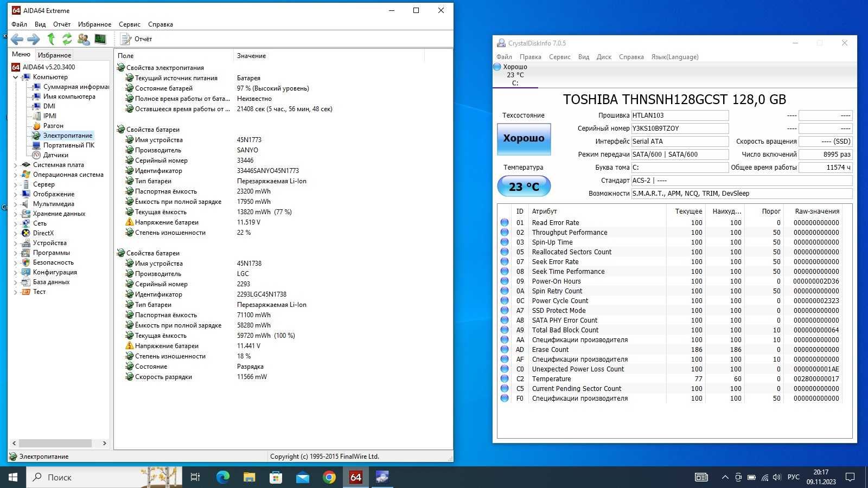
Task: Click the sidebar horizontal scrollbar right arrow
Action: pos(105,443)
